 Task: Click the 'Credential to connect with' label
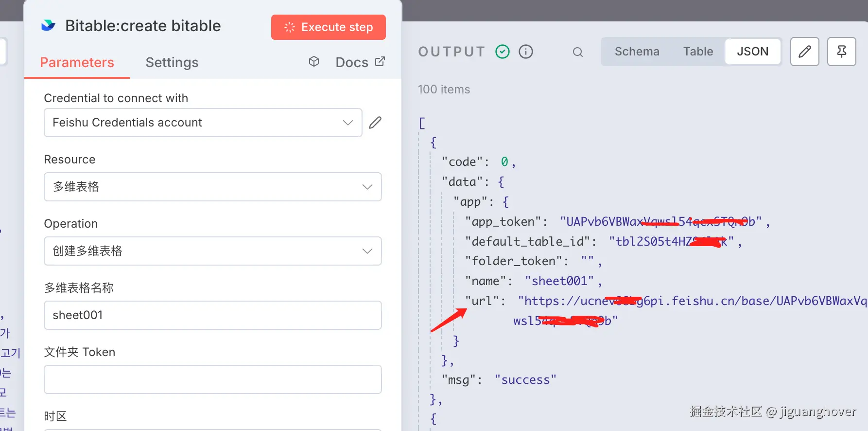[116, 98]
